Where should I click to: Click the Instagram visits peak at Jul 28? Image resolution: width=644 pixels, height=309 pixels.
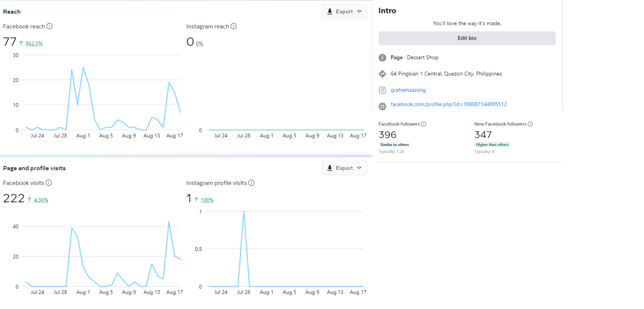(x=244, y=212)
